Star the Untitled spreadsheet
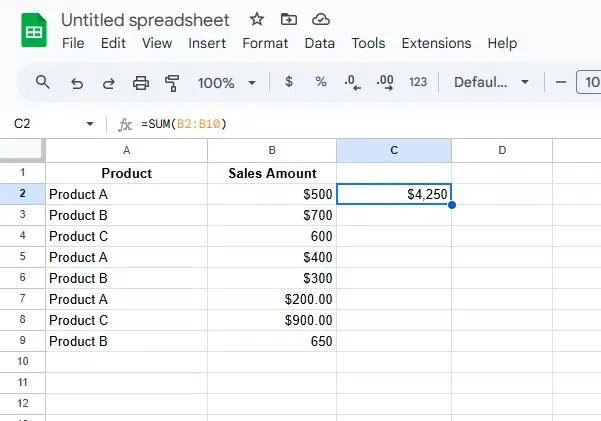Image resolution: width=601 pixels, height=421 pixels. click(x=257, y=20)
